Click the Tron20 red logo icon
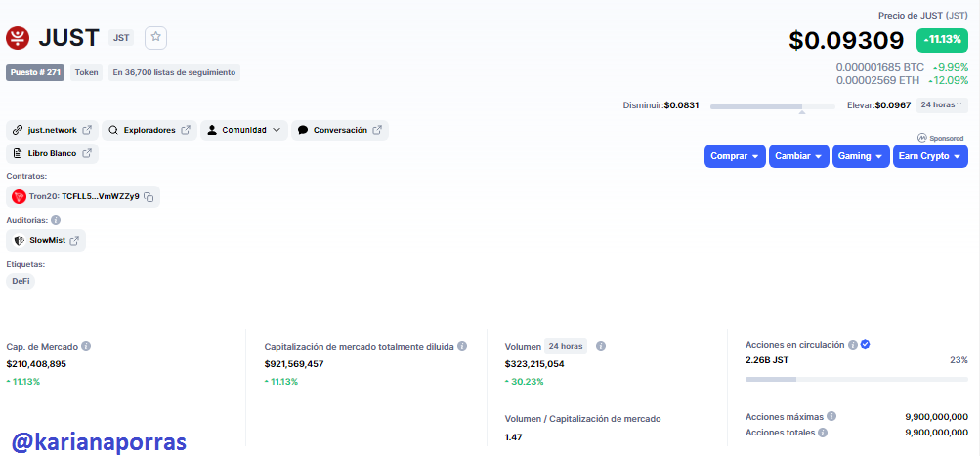 click(x=19, y=197)
